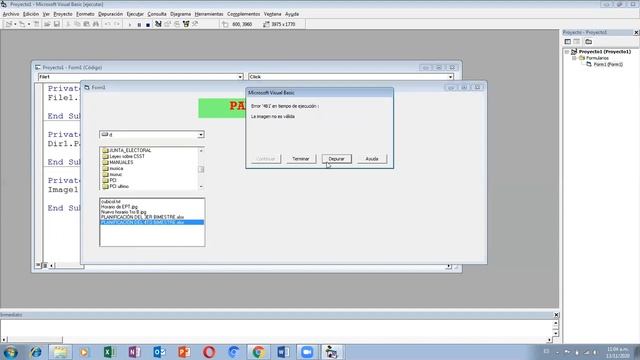Click the Terminar button in the error dialog
Viewport: 640px width, 360px height.
[x=301, y=159]
